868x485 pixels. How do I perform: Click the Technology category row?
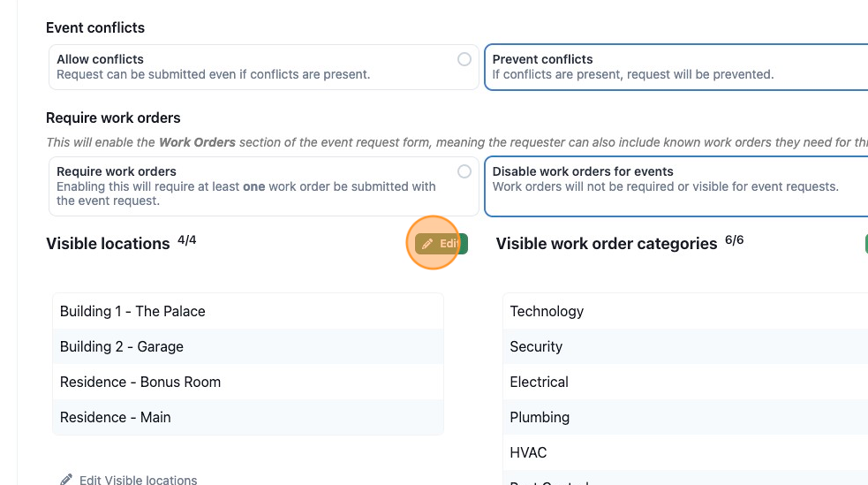pyautogui.click(x=685, y=311)
